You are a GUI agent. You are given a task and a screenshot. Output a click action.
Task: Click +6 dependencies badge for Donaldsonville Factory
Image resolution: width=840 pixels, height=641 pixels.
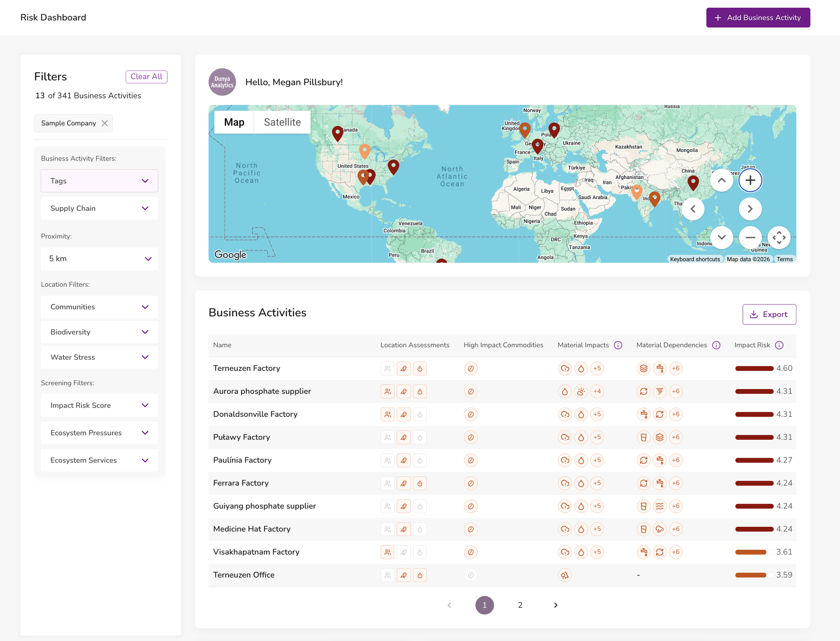click(676, 414)
